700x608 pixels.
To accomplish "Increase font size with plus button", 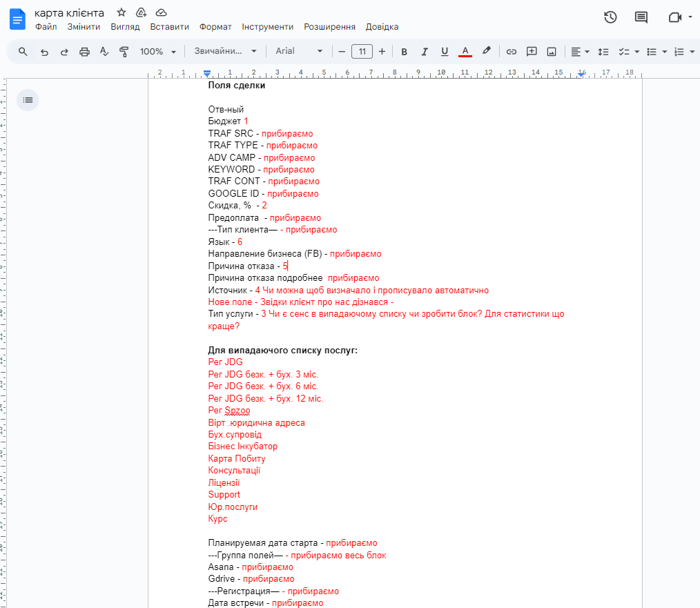I will coord(382,52).
